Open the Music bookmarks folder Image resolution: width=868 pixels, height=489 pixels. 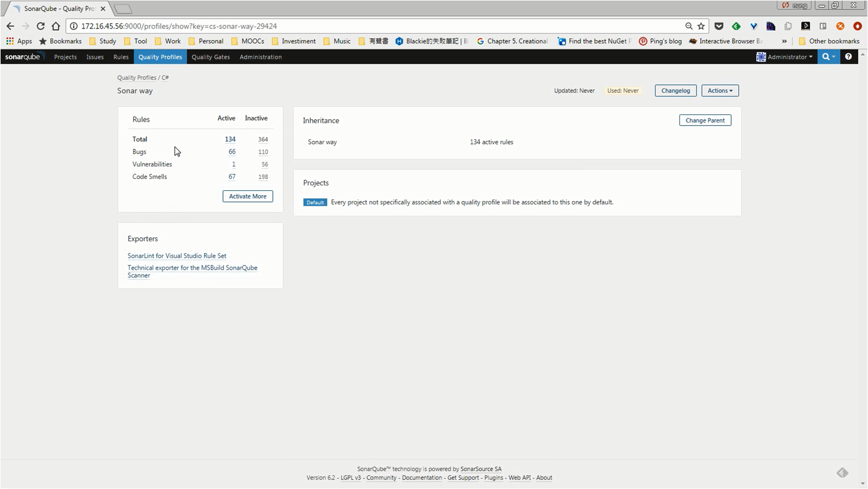337,41
